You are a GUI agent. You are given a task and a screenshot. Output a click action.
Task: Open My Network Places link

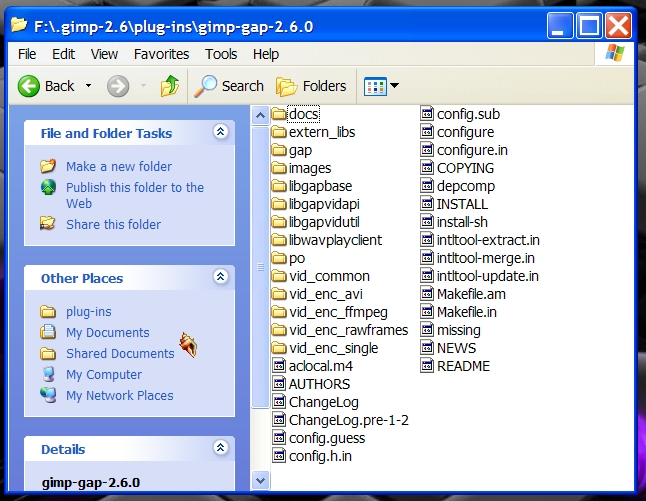click(x=119, y=396)
